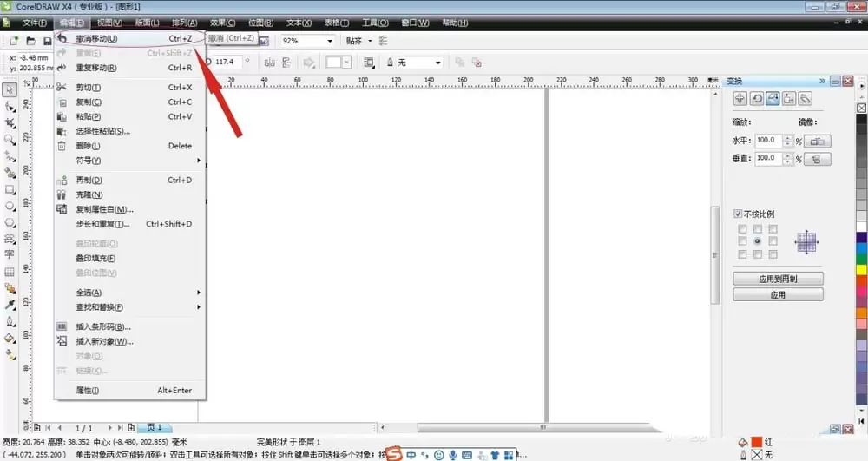Select the Zoom tool magnifier

tap(10, 140)
